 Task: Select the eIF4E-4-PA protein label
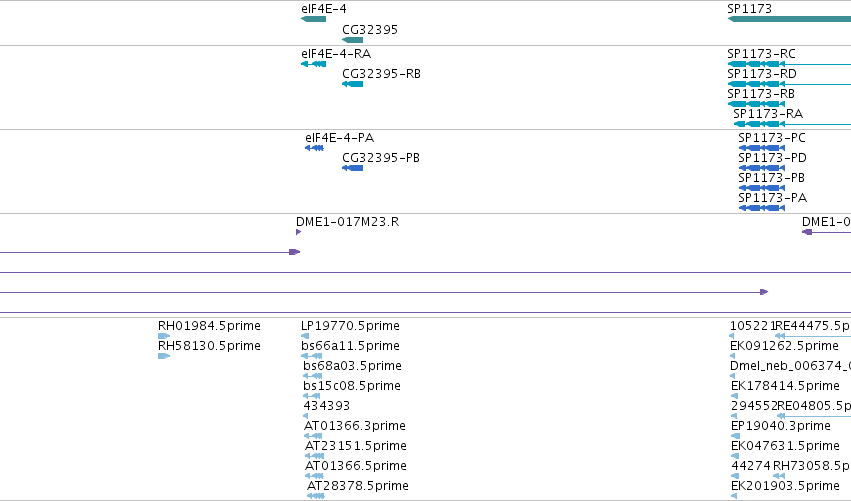[x=339, y=138]
